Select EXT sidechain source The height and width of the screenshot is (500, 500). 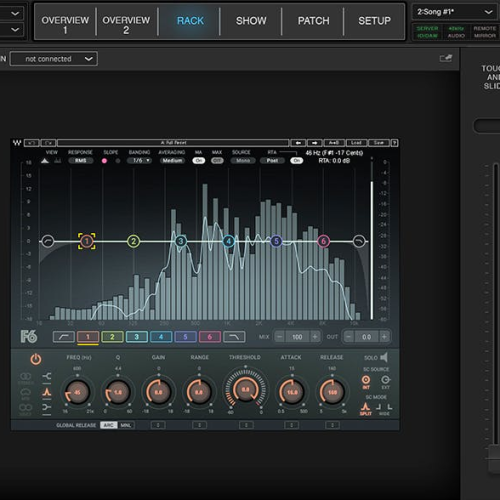click(x=385, y=382)
